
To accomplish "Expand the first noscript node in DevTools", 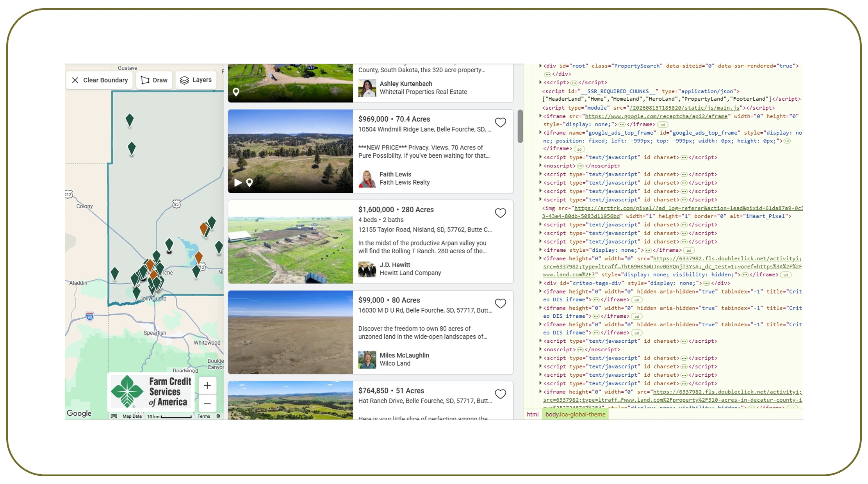I will [x=540, y=166].
